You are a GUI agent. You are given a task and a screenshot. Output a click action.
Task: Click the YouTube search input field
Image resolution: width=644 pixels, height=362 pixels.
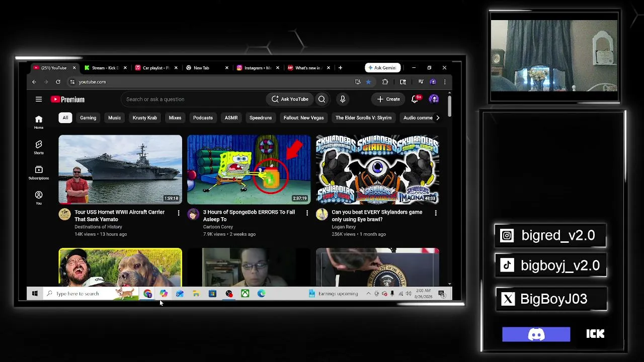tap(193, 99)
